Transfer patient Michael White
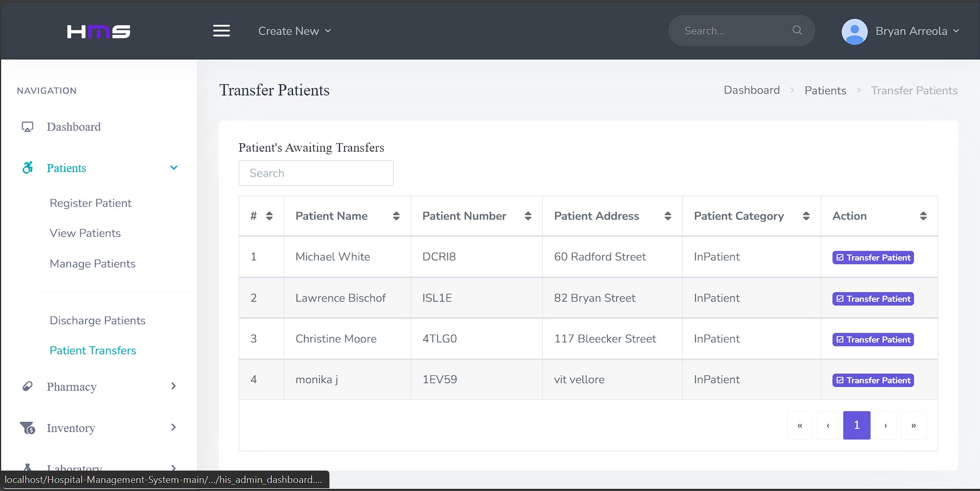The image size is (980, 491). coord(872,257)
